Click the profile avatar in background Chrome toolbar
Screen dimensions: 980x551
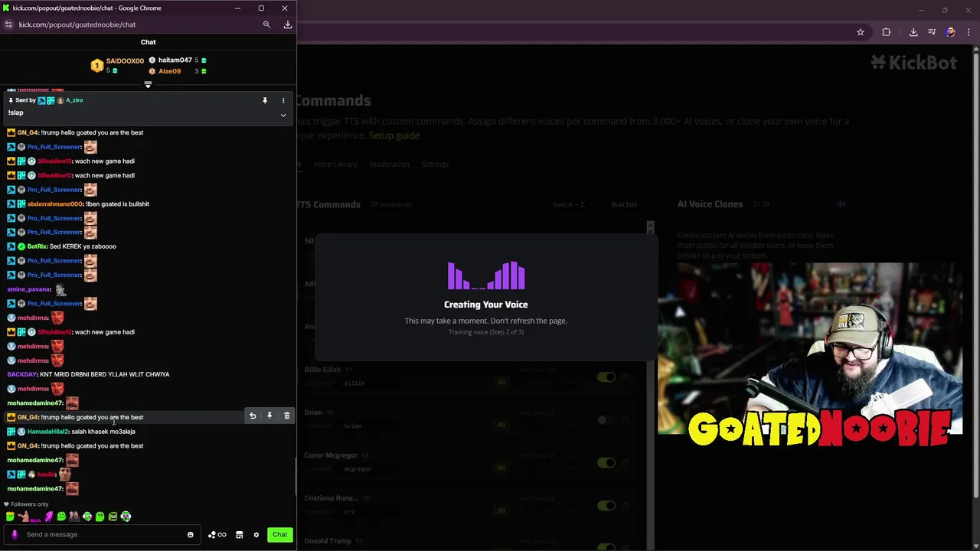point(950,32)
